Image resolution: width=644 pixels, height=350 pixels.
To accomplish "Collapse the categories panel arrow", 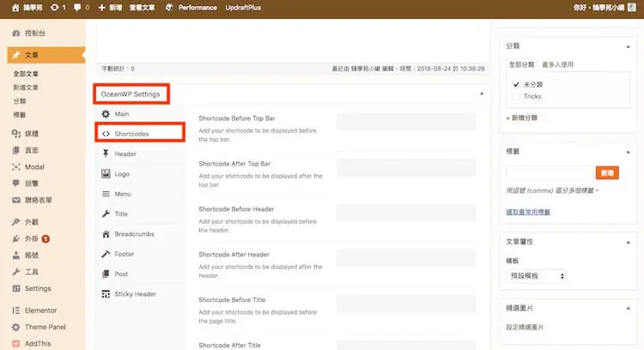I will tap(628, 46).
